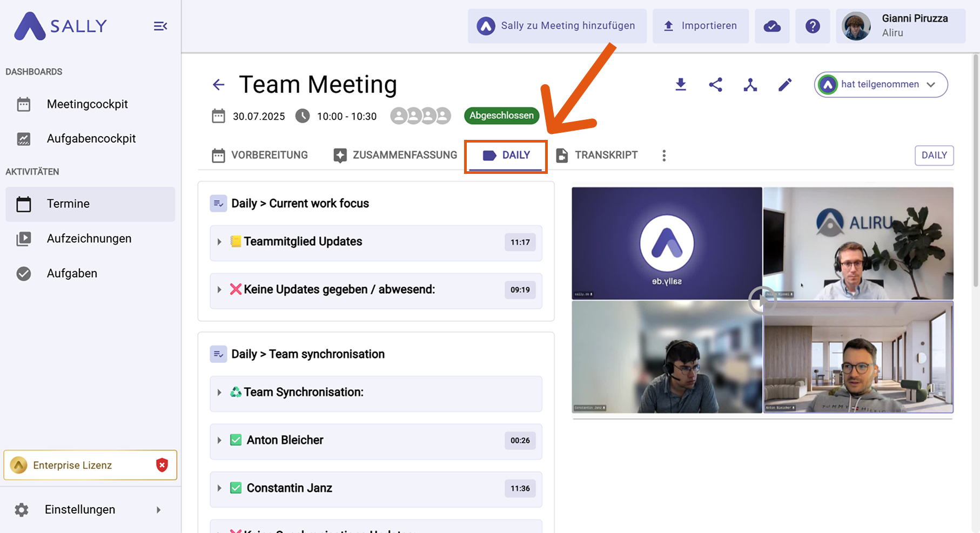Select the DAILY tab

click(x=506, y=156)
